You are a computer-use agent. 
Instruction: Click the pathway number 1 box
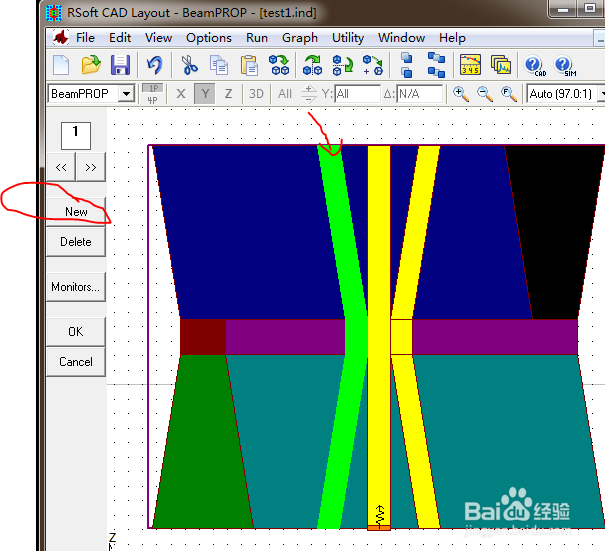76,136
